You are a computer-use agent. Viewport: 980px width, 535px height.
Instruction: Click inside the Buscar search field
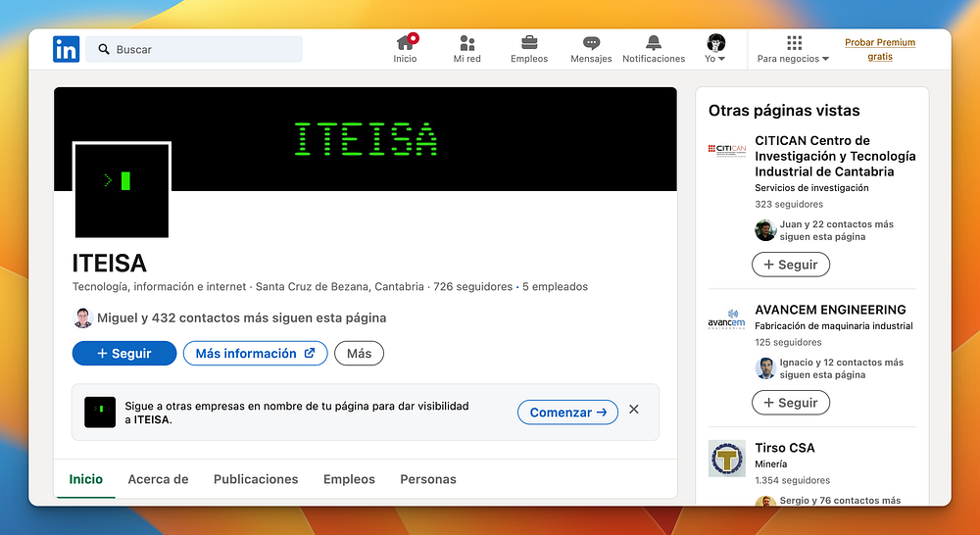(x=194, y=49)
